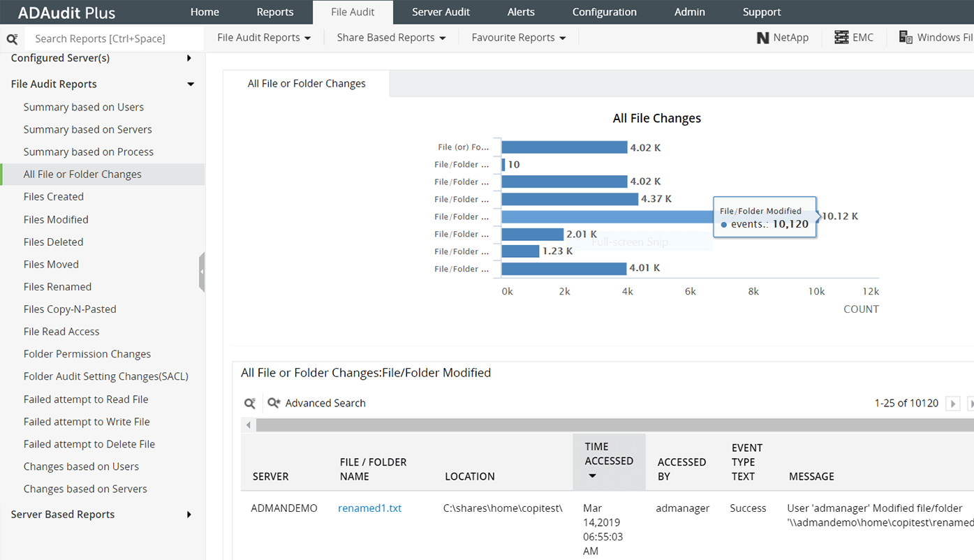Open the Favourite Reports dropdown
Image resolution: width=974 pixels, height=560 pixels.
tap(519, 38)
